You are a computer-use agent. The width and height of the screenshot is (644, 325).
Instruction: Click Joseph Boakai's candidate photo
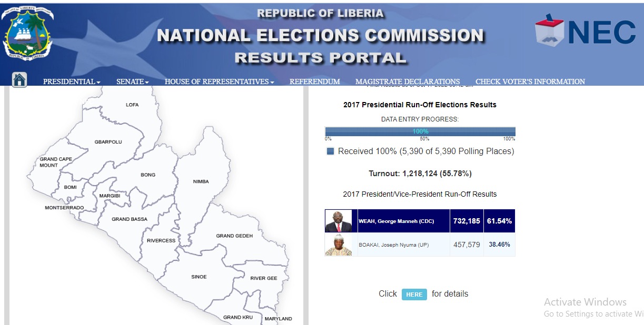(339, 245)
